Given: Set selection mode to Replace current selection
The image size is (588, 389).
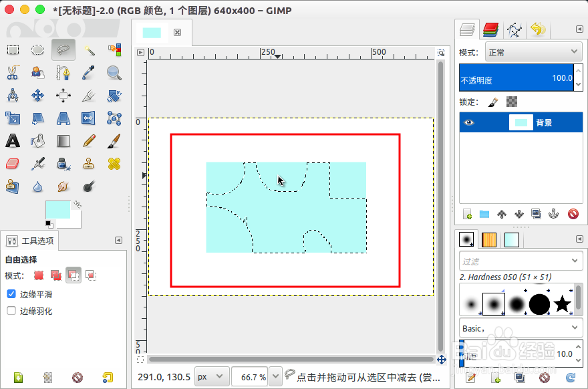Looking at the screenshot, I should coord(39,276).
